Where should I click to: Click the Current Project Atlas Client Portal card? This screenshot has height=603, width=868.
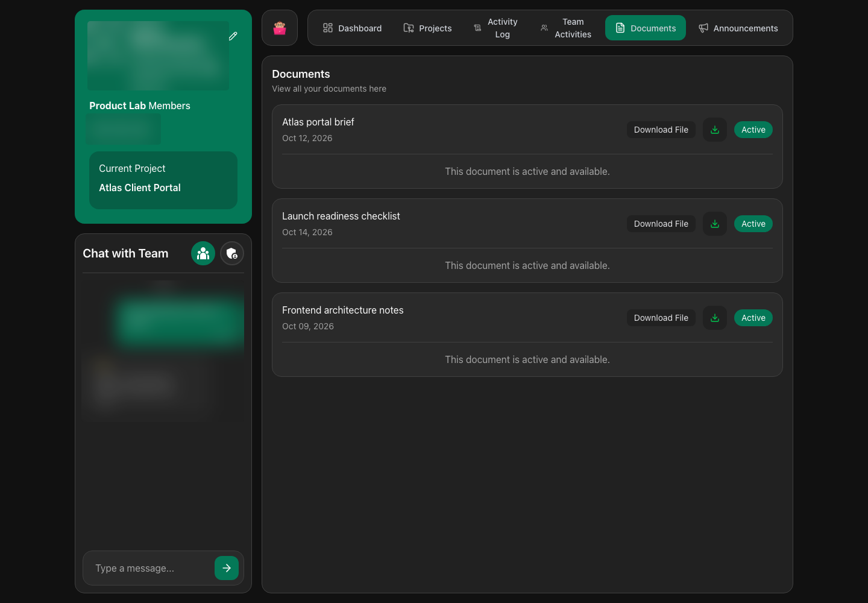(163, 180)
